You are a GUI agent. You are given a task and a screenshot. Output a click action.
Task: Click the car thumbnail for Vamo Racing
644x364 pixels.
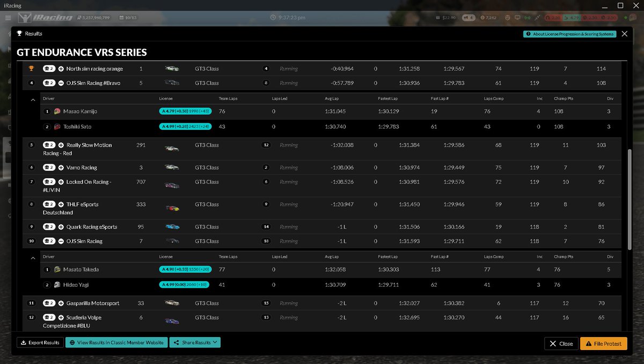(x=172, y=168)
